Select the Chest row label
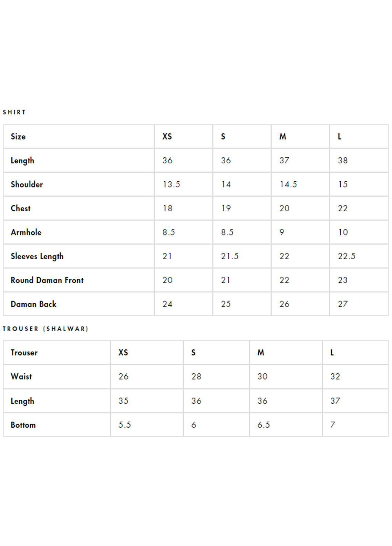392x546 pixels. tap(21, 209)
